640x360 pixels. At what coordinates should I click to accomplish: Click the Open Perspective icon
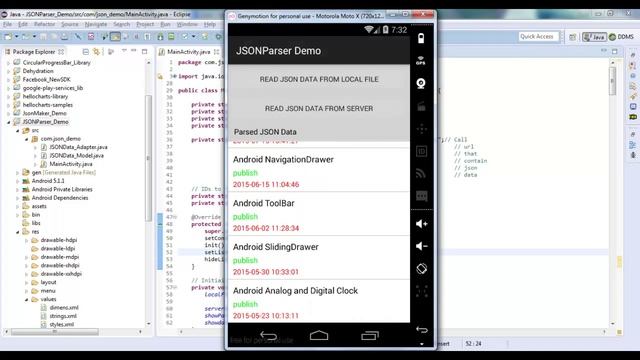(573, 37)
